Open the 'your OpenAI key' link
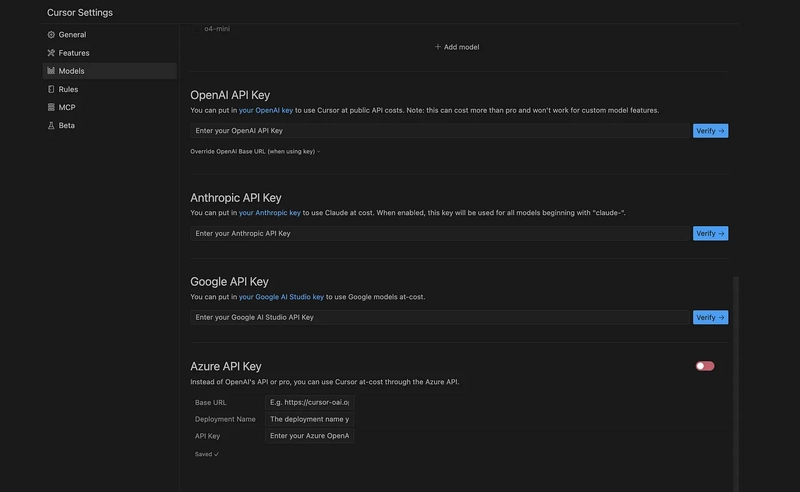Screen dimensions: 800x492 click(266, 110)
